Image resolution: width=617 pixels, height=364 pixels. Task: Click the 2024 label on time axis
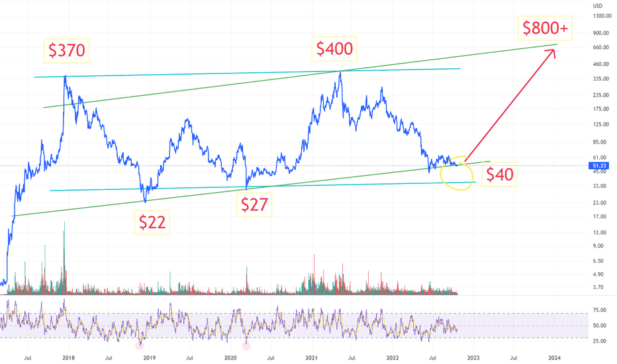pyautogui.click(x=554, y=357)
